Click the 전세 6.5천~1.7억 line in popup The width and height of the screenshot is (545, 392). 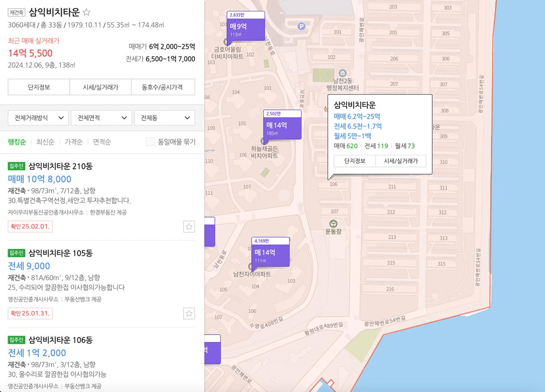click(x=358, y=126)
